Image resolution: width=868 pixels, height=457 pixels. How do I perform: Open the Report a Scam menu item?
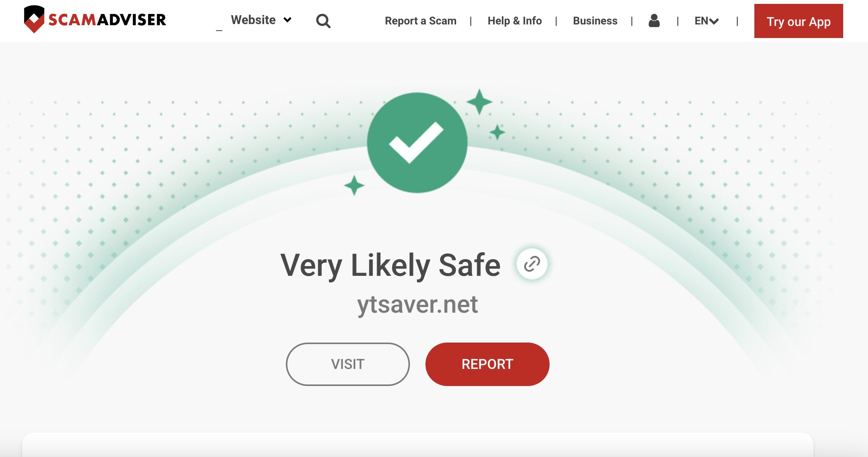point(420,21)
